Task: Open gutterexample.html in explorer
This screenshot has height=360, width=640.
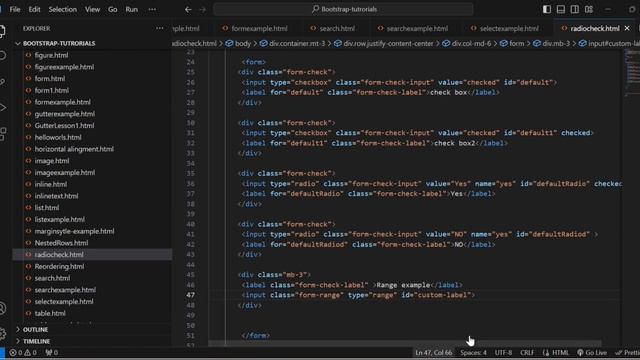Action: pos(92,114)
